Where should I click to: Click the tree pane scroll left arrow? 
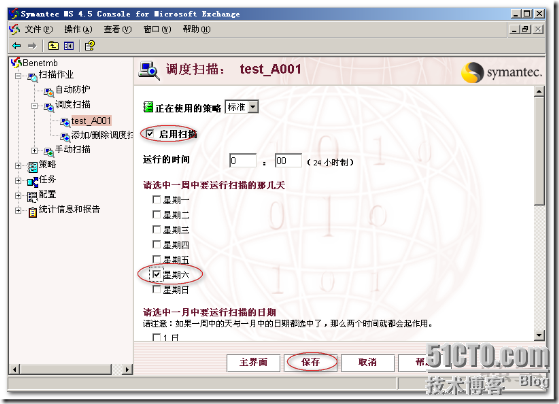tap(15, 369)
